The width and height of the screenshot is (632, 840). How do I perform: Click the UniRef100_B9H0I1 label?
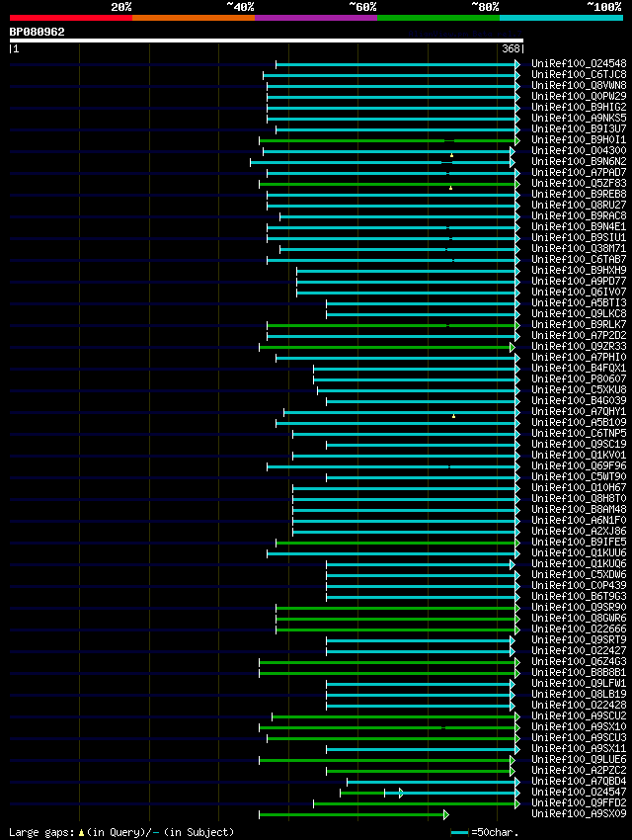click(x=579, y=139)
